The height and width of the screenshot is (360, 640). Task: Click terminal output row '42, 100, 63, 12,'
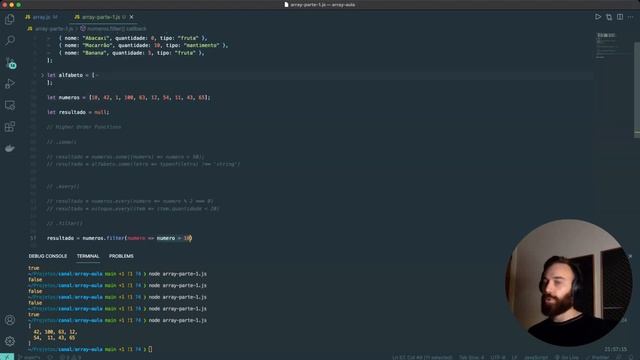pyautogui.click(x=55, y=332)
